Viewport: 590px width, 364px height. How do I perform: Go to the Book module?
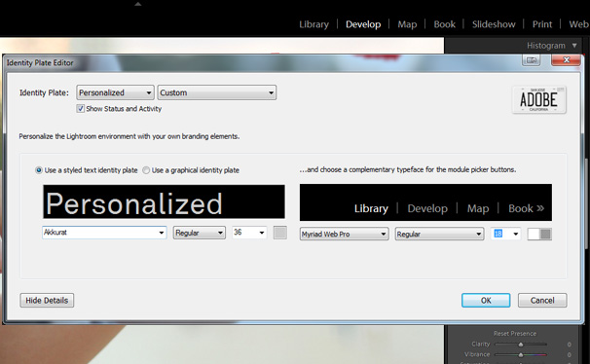click(444, 24)
